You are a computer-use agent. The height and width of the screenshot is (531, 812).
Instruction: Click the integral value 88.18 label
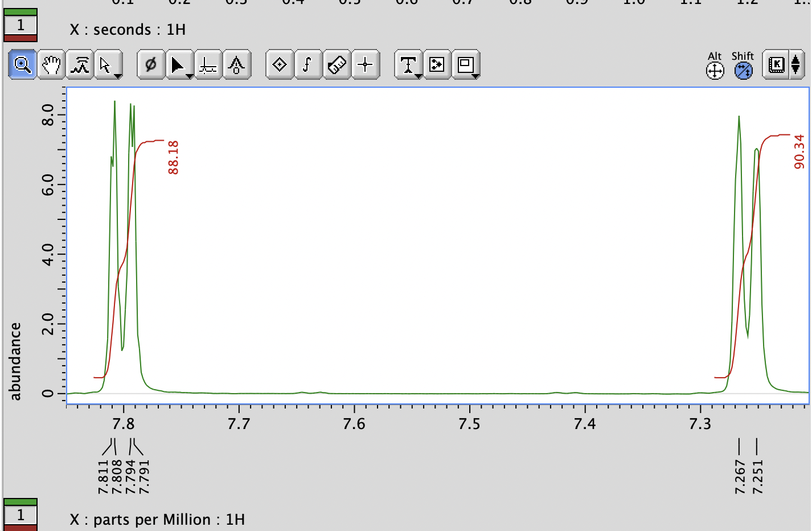pyautogui.click(x=171, y=156)
